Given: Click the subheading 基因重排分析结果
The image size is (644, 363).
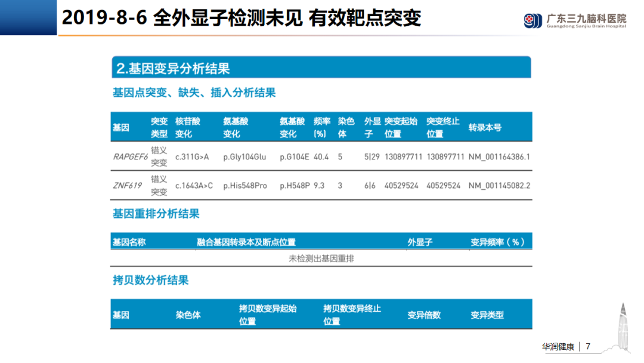Looking at the screenshot, I should coord(156,213).
